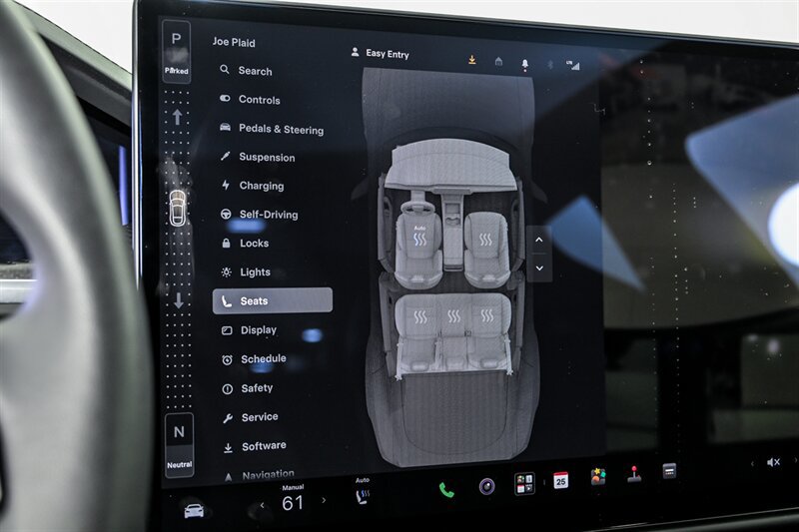799x532 pixels.
Task: Open the car controls icon in the bottom bar
Action: pos(194,510)
